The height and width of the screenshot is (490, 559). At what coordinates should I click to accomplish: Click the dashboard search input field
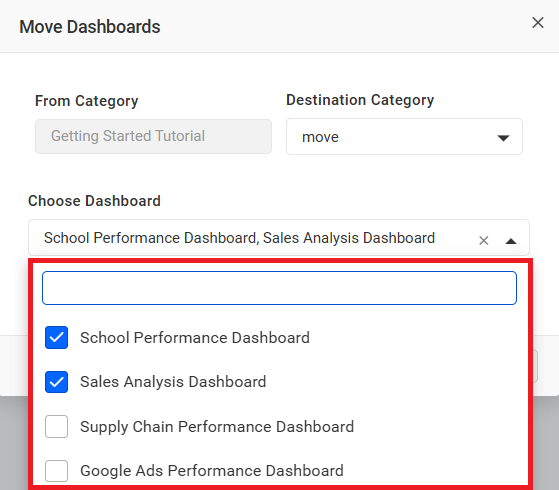[x=279, y=288]
